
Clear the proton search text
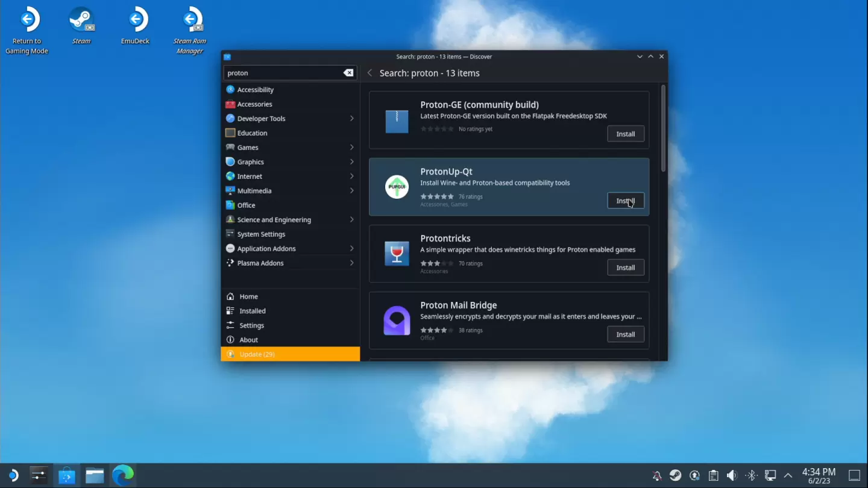click(348, 73)
